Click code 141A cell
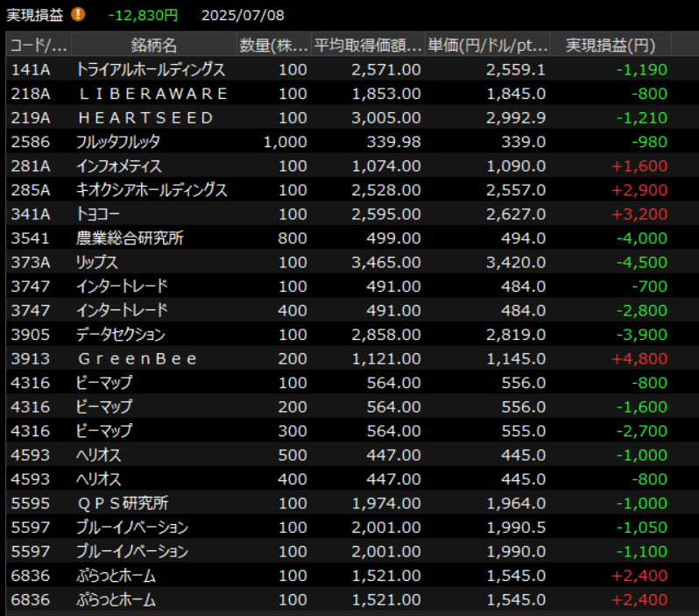The height and width of the screenshot is (616, 699). click(x=31, y=69)
